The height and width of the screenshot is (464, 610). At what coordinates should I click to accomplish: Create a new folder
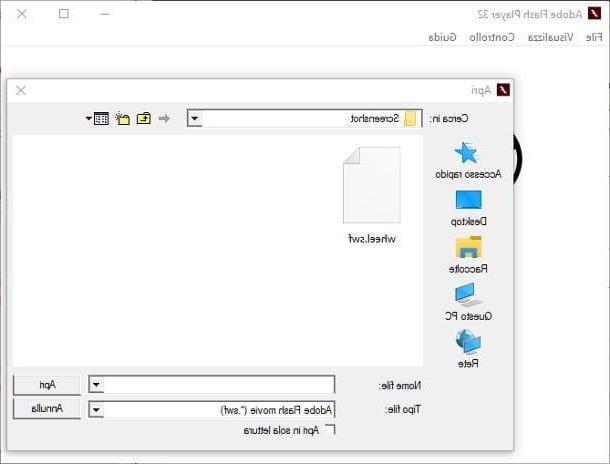[122, 118]
